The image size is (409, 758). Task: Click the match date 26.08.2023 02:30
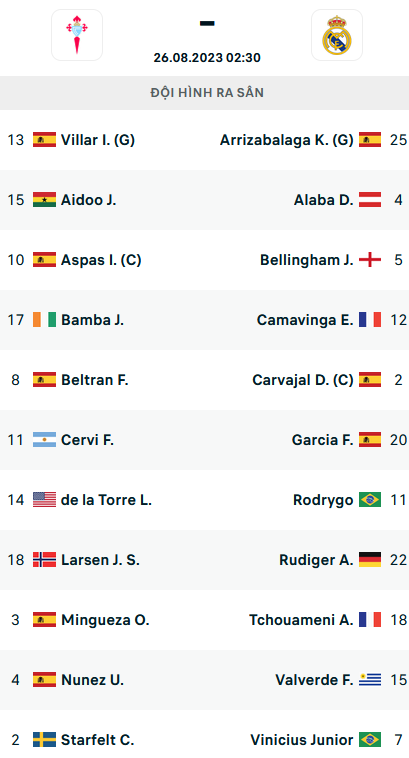pyautogui.click(x=207, y=58)
